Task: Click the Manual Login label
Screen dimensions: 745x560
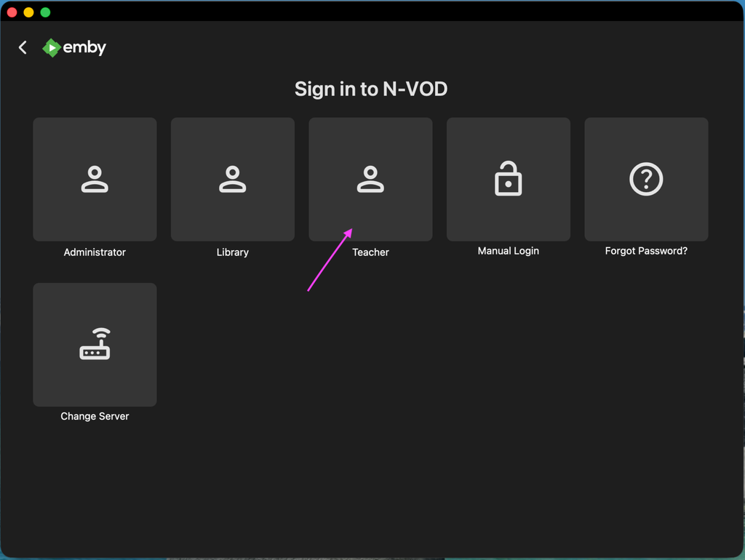Action: (508, 251)
